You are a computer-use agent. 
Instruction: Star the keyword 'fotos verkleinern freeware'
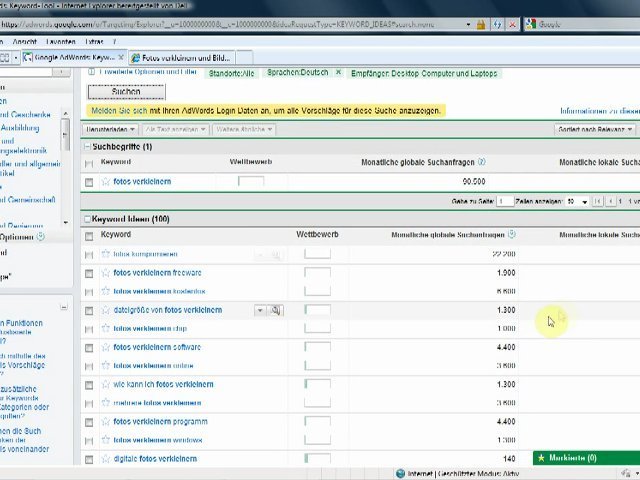(x=105, y=273)
